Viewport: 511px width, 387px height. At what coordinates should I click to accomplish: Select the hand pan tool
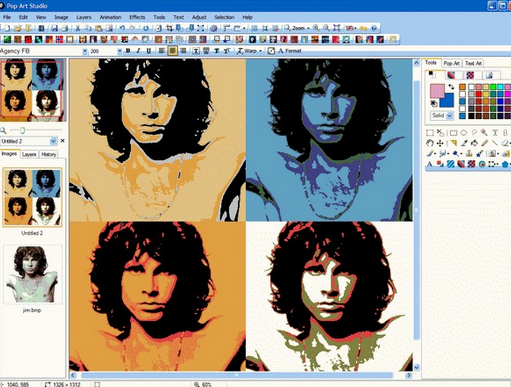(x=430, y=143)
